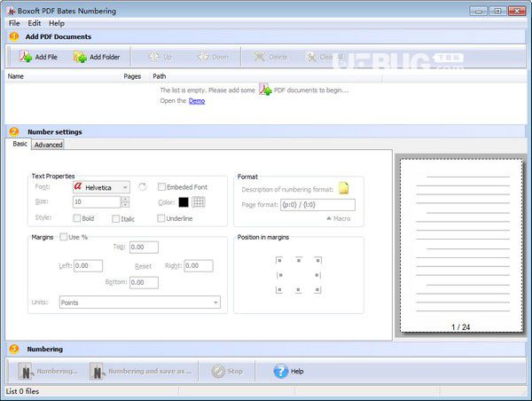This screenshot has height=401, width=532.
Task: Toggle the Bold style checkbox
Action: pos(77,218)
